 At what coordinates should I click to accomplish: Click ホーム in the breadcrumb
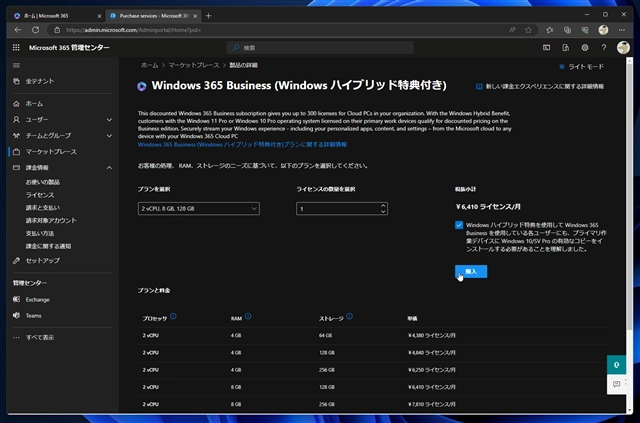pyautogui.click(x=149, y=65)
